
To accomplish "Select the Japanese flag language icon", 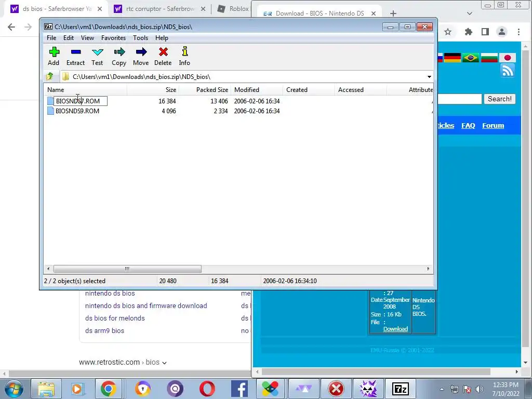I will tap(507, 58).
